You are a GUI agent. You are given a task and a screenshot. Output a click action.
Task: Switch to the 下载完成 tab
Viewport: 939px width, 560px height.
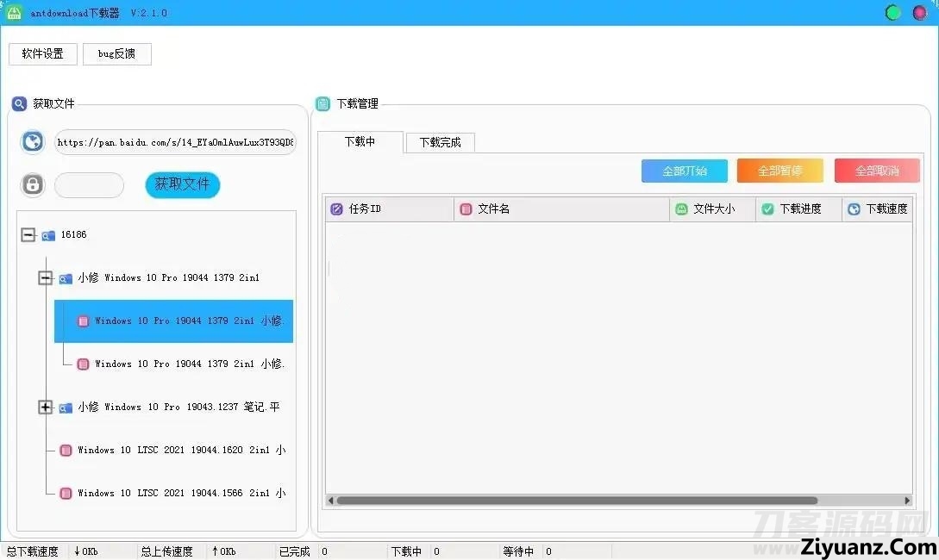[440, 143]
